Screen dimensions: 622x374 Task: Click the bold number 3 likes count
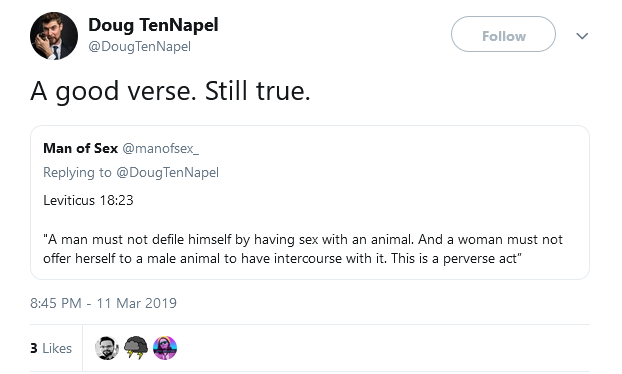pyautogui.click(x=34, y=348)
